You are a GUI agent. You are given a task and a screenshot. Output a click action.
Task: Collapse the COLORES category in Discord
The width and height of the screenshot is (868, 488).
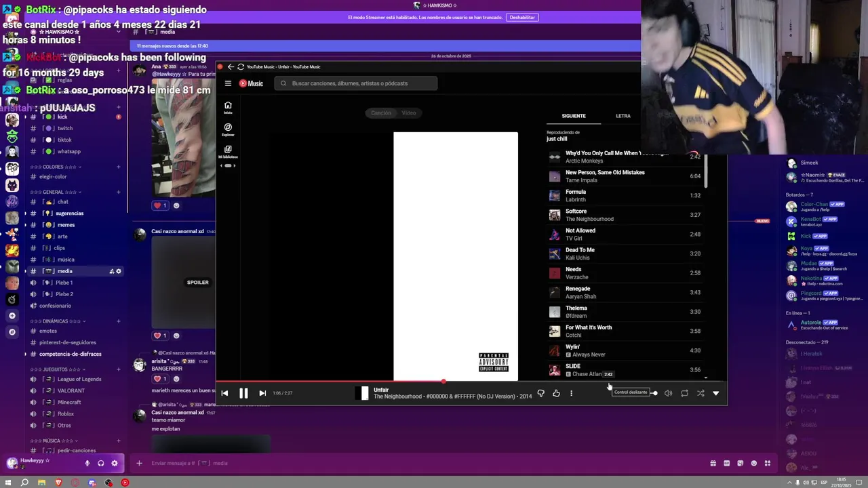[56, 167]
